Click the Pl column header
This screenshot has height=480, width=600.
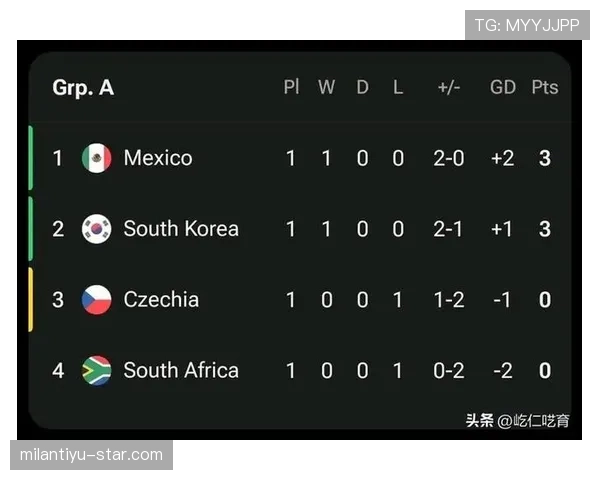291,87
